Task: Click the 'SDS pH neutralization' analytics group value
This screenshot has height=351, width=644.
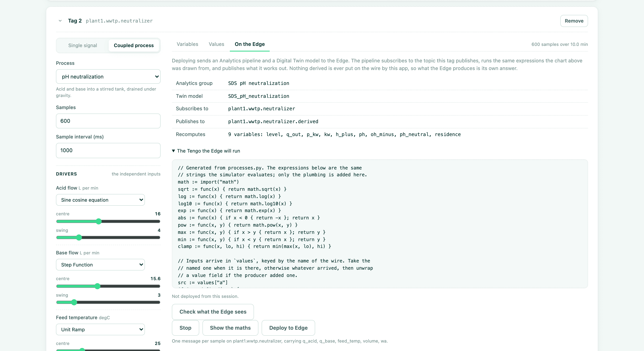Action: pos(258,83)
